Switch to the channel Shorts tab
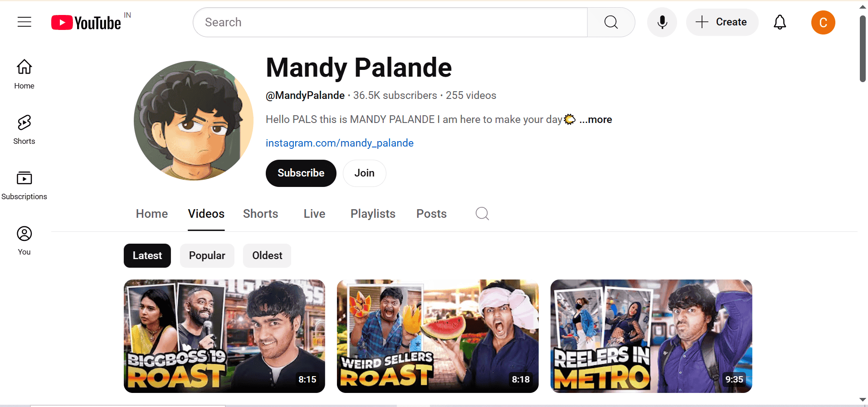 (260, 214)
